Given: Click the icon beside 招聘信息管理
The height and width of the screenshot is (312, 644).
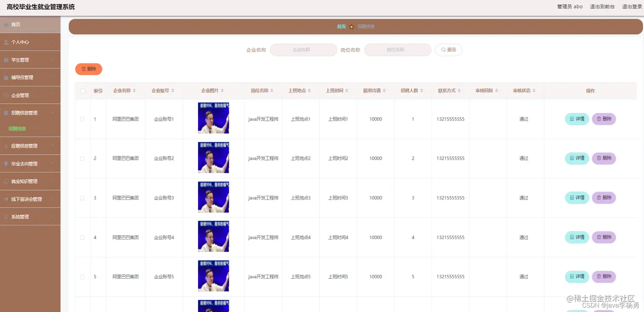Looking at the screenshot, I should tap(6, 113).
